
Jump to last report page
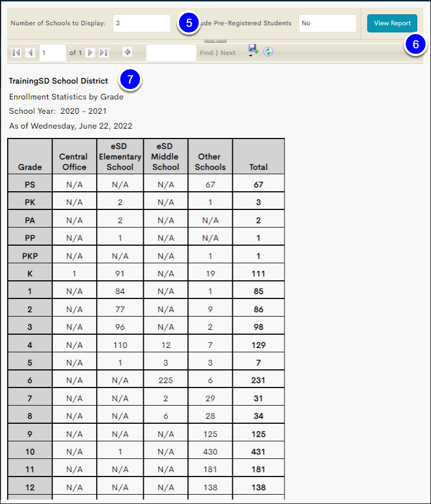(103, 52)
